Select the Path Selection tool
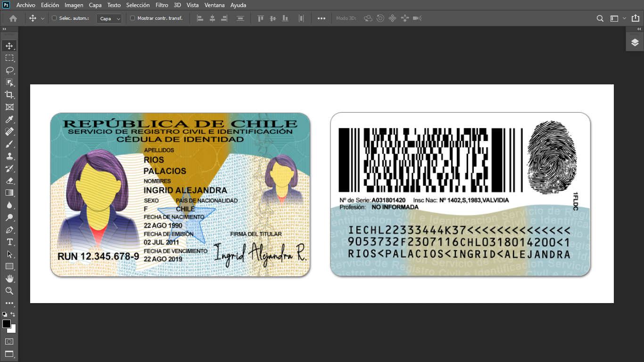Viewport: 644px width, 362px height. click(9, 254)
